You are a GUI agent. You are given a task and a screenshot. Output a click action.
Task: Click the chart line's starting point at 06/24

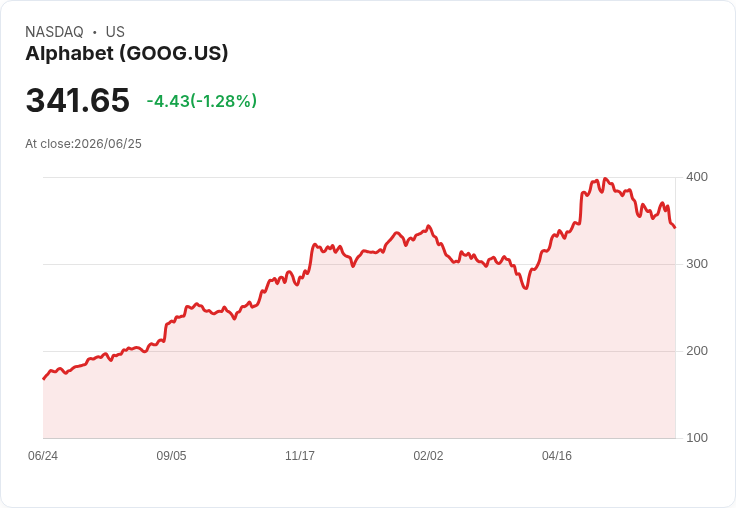(44, 378)
